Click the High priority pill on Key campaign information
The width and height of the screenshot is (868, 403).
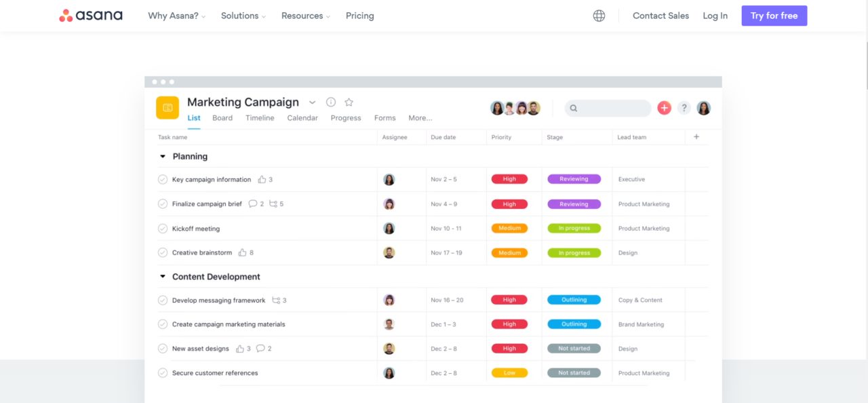click(509, 179)
